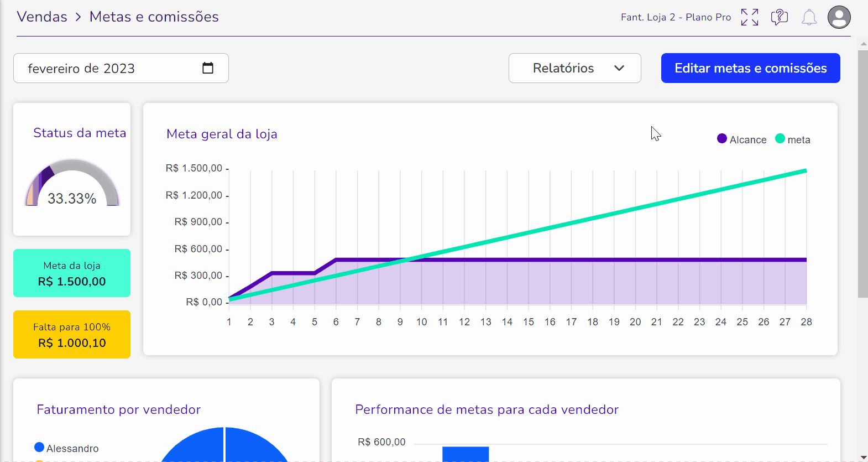This screenshot has width=868, height=462.
Task: Click R$ 300,00 axis label
Action: point(198,276)
